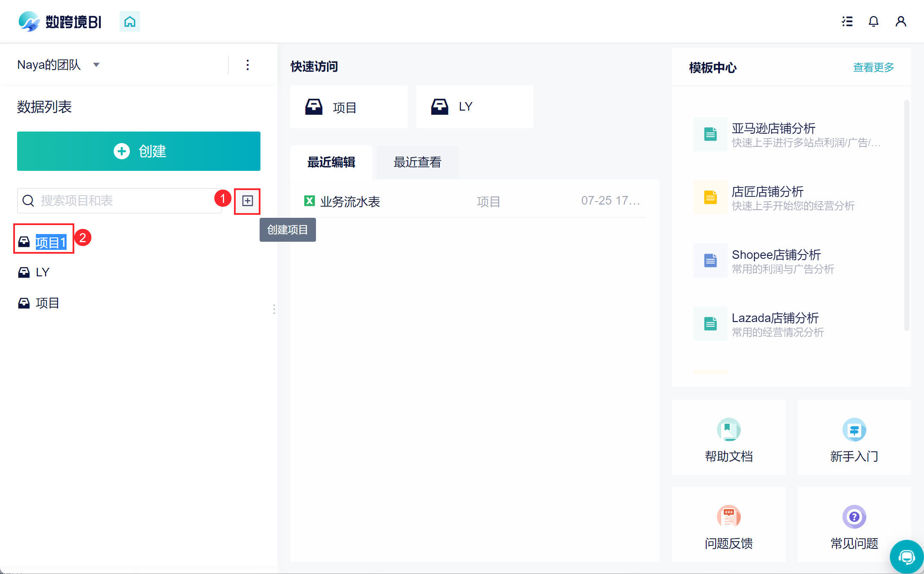Switch to 最近查看 tab

(417, 162)
